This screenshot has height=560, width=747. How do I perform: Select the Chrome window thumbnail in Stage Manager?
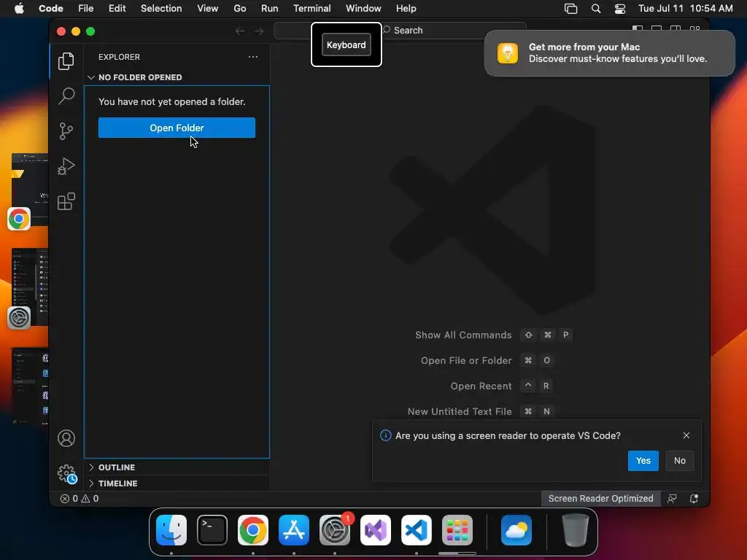[x=29, y=190]
